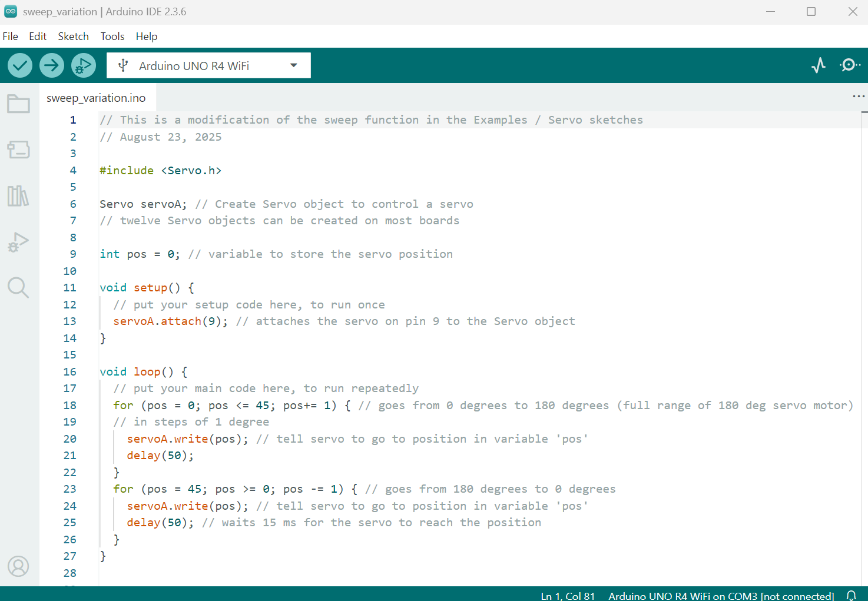Open the Sketchbook folder sidebar panel

click(x=18, y=104)
